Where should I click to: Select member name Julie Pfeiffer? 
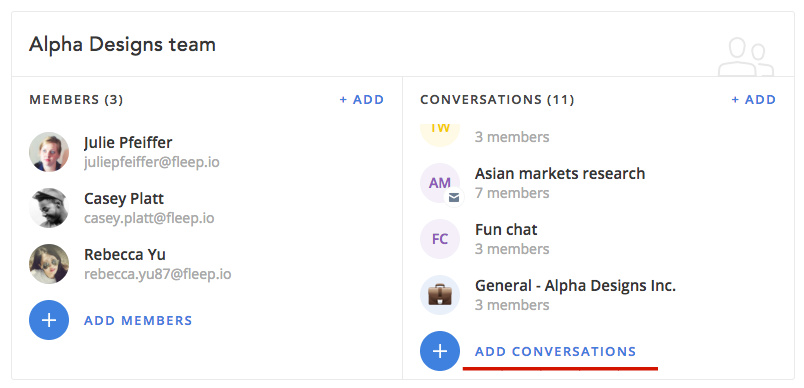click(x=128, y=142)
